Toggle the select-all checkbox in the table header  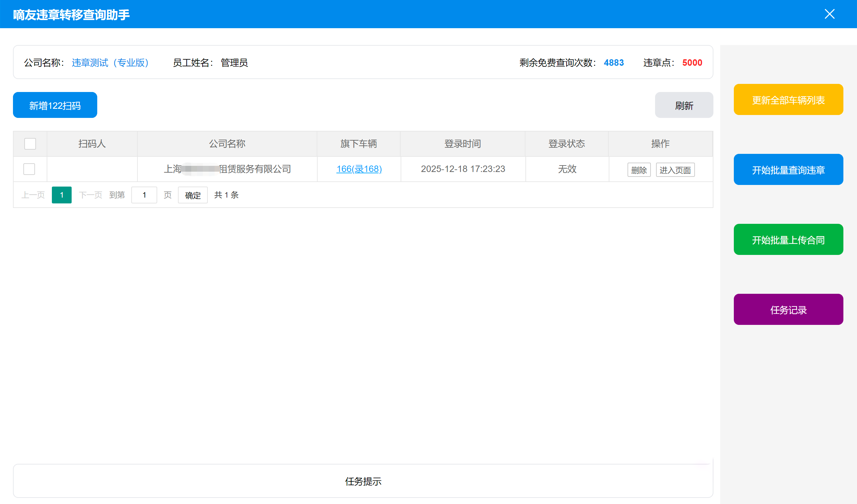tap(29, 144)
